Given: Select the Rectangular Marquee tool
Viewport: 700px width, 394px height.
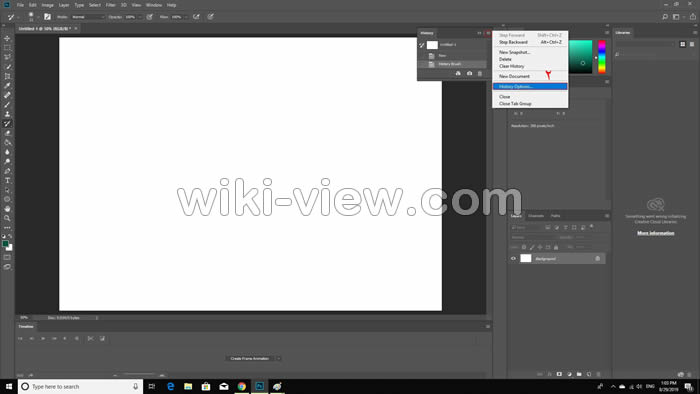Looking at the screenshot, I should [7, 48].
